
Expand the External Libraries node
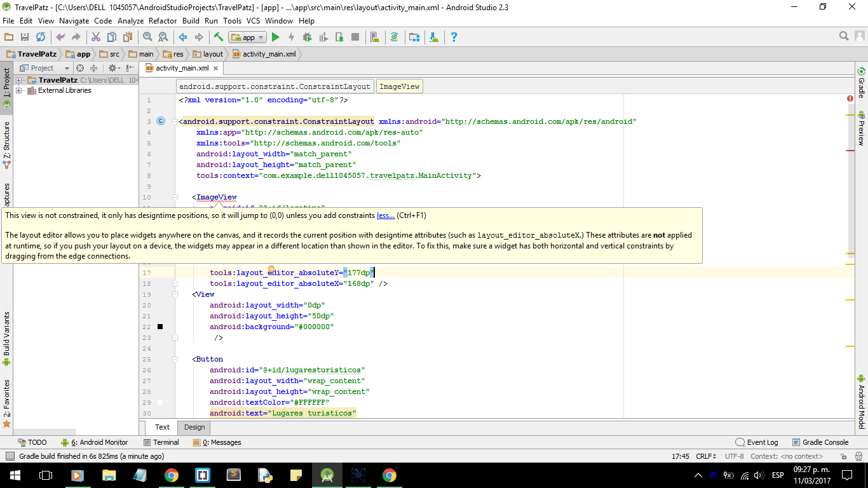19,90
